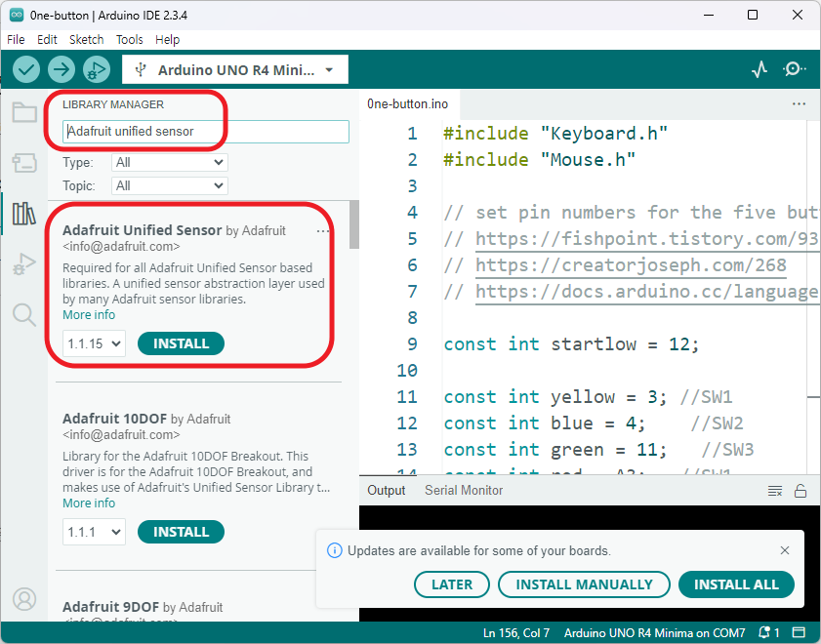This screenshot has height=644, width=821.
Task: Click the Adafruit 10DOF library title
Action: [x=114, y=419]
